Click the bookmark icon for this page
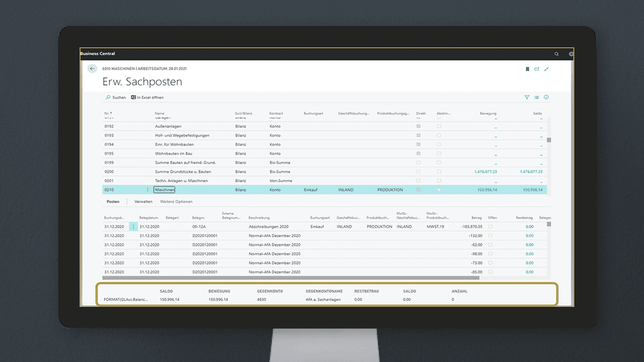Viewport: 644px width, 362px height. 527,69
